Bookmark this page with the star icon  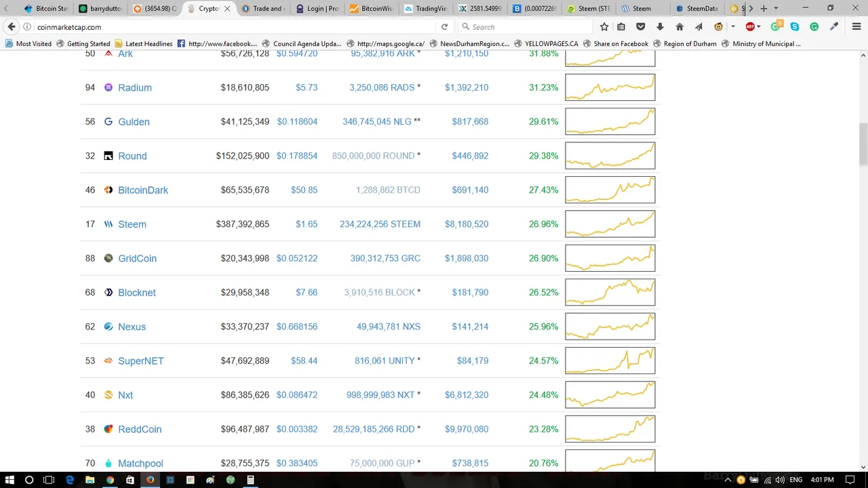pos(604,27)
